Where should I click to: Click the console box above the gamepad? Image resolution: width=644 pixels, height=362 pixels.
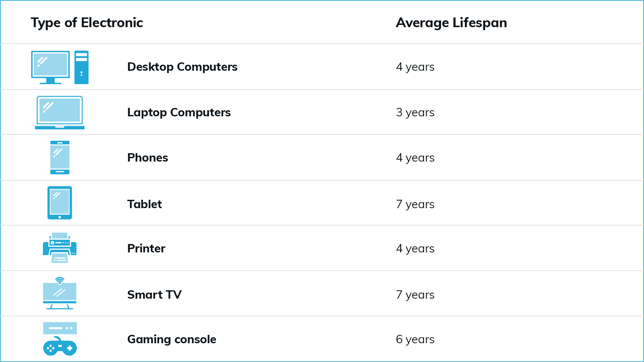60,328
